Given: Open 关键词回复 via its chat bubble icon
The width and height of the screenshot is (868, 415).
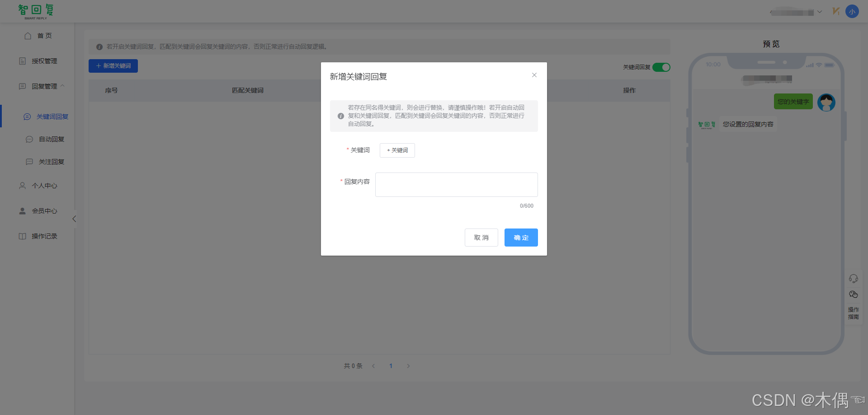Looking at the screenshot, I should coord(27,117).
